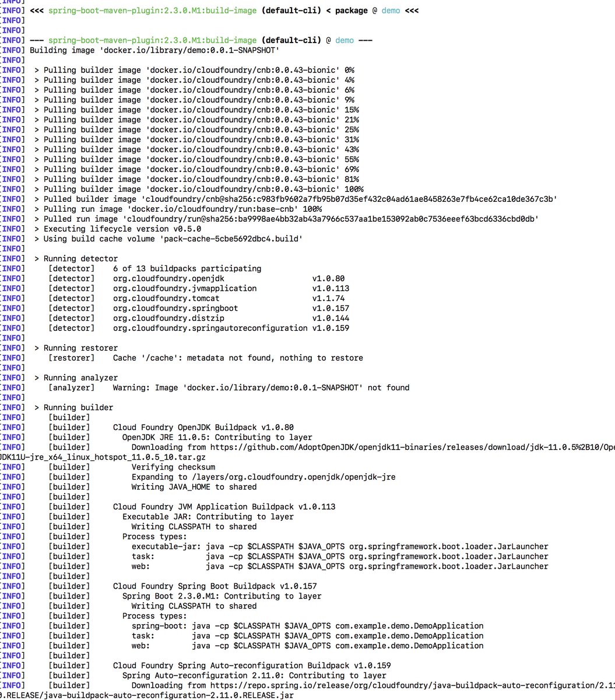Click the 'org.cloudfoundry.jvmapplication' detector entry
The width and height of the screenshot is (615, 700).
[185, 288]
